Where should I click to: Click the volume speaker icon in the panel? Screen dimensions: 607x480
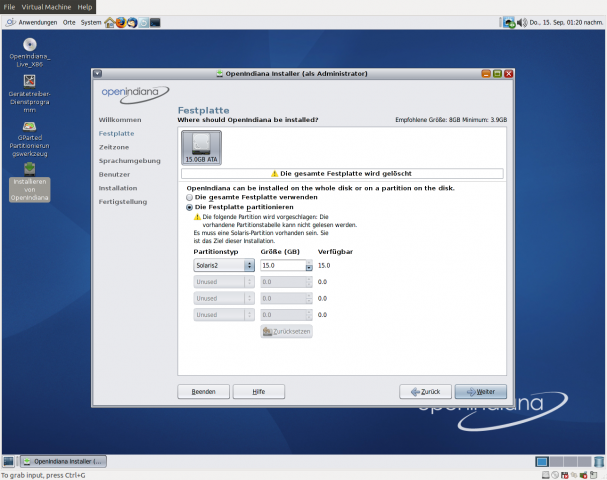[x=524, y=22]
